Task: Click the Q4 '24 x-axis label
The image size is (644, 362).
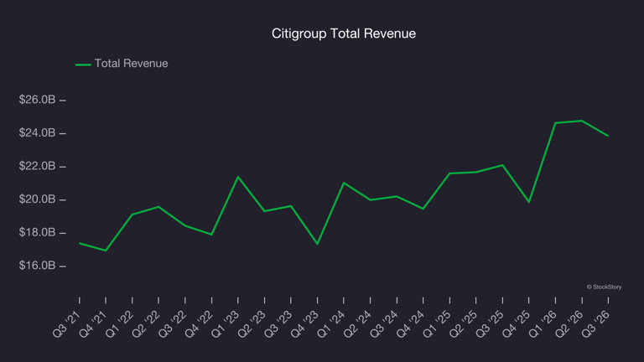Action: click(x=410, y=324)
